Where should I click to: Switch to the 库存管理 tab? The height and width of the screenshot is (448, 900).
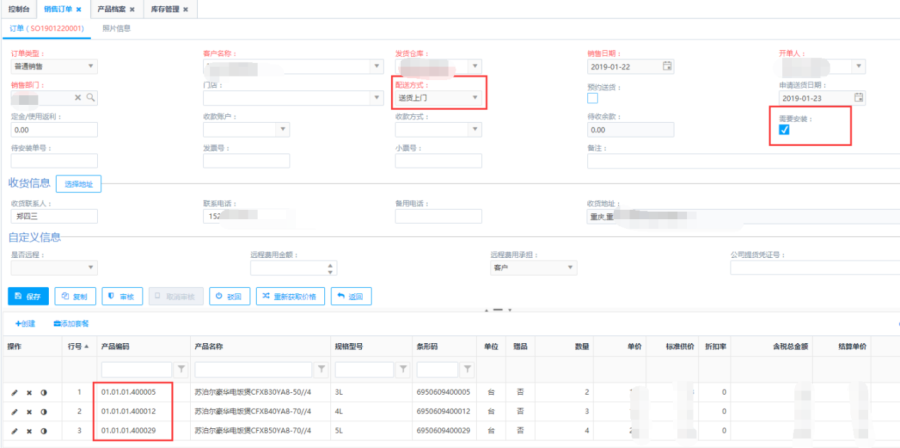point(168,9)
